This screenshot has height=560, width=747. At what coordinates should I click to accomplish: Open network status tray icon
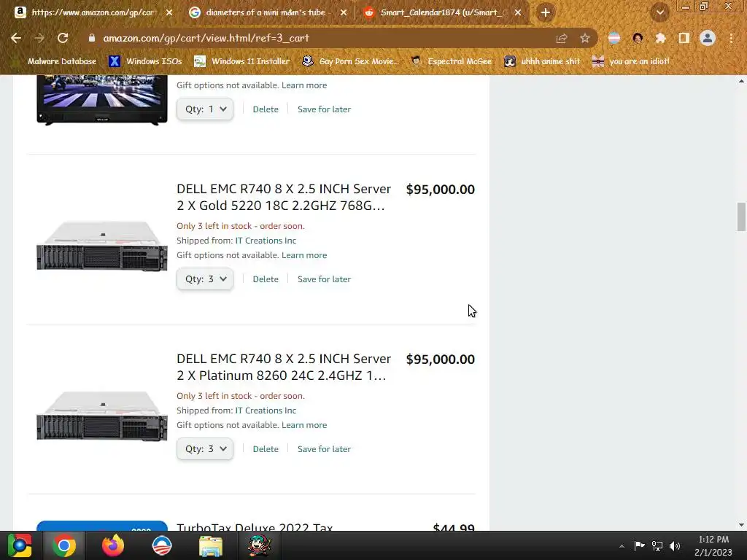(657, 545)
